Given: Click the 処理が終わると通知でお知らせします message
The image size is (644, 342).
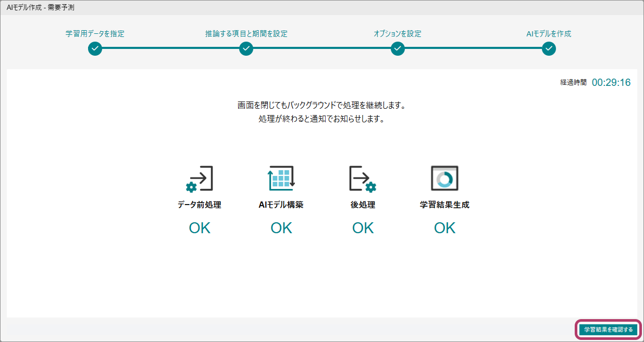Looking at the screenshot, I should point(321,119).
